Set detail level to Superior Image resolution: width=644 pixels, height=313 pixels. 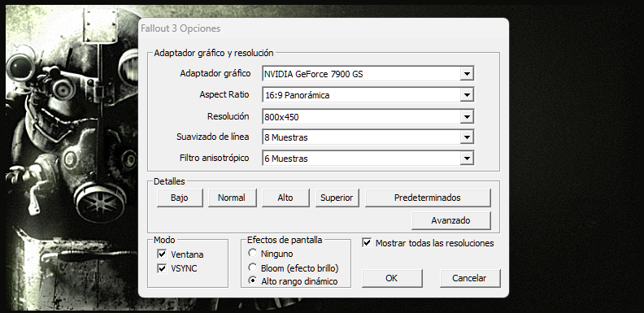[x=337, y=198]
